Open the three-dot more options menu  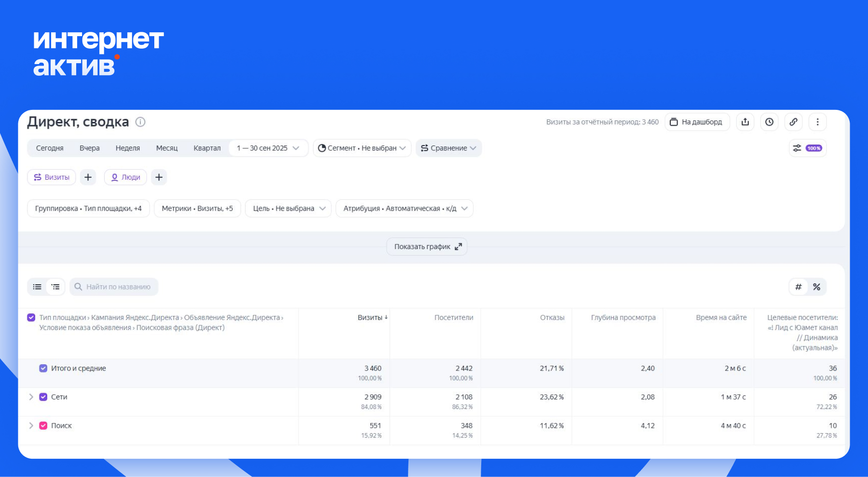[x=817, y=122]
